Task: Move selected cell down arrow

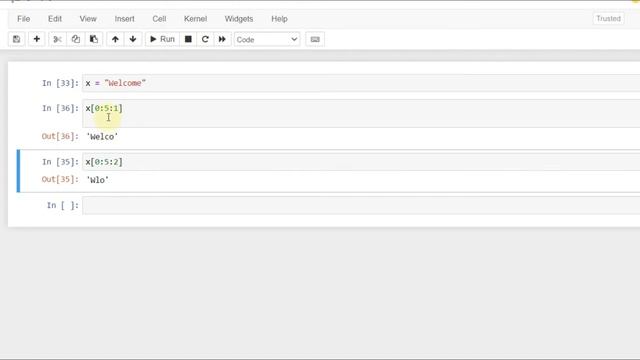Action: [x=133, y=39]
